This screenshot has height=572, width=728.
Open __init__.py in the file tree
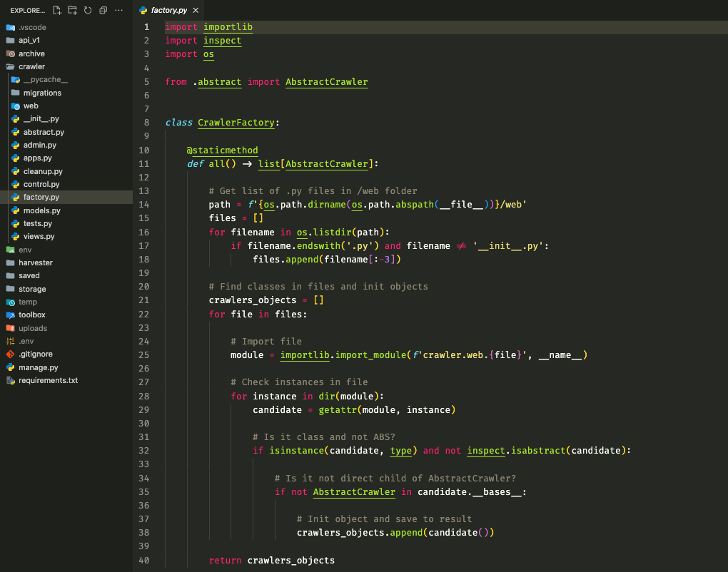tap(66, 119)
